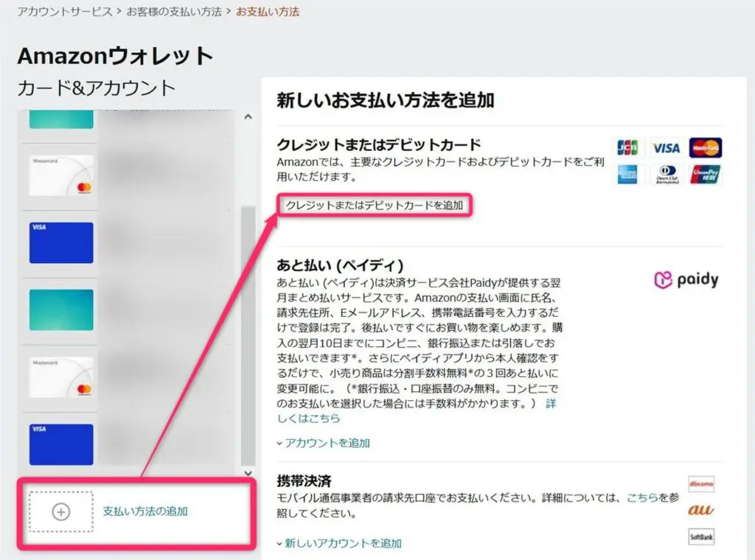Click カード&アカウント subtitle
The height and width of the screenshot is (560, 755).
(x=97, y=88)
